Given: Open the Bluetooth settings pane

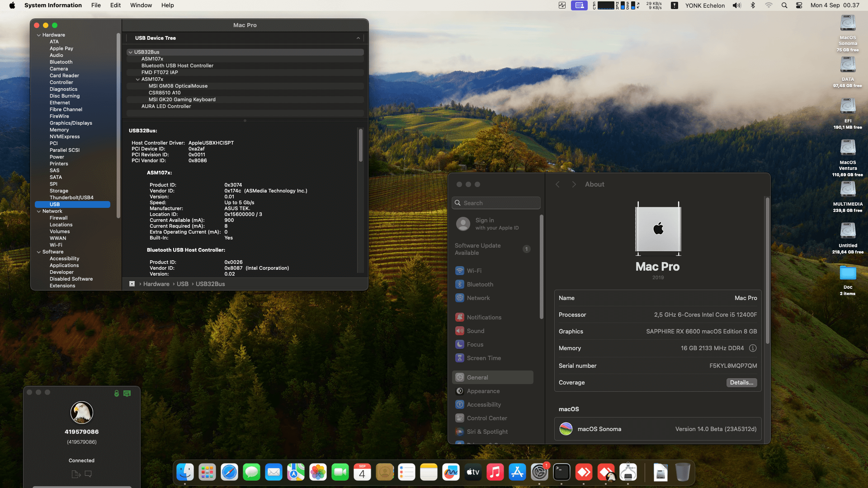Looking at the screenshot, I should point(480,285).
